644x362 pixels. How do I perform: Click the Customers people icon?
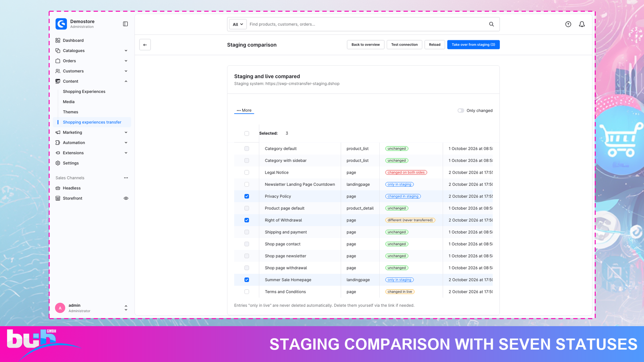point(58,71)
